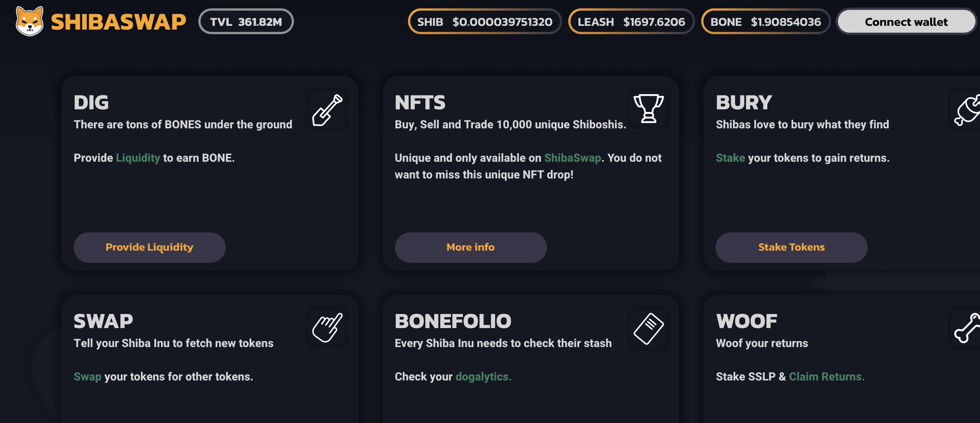Open the green Swap link
980x423 pixels.
point(87,377)
